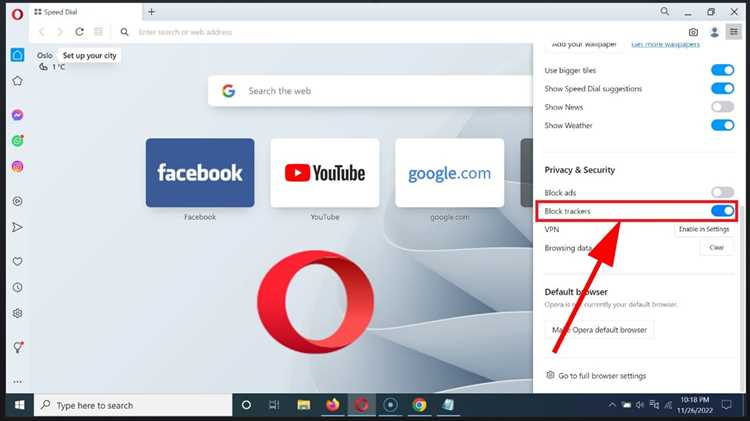Click the address bar field
Viewport: 750px width, 421px height.
click(x=402, y=32)
